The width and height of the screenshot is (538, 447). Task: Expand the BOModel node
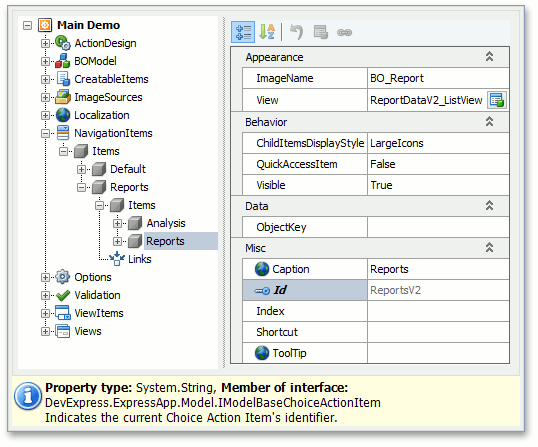pos(45,61)
